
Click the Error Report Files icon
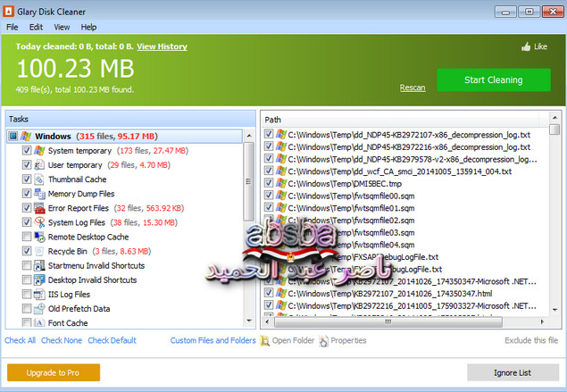pos(39,208)
